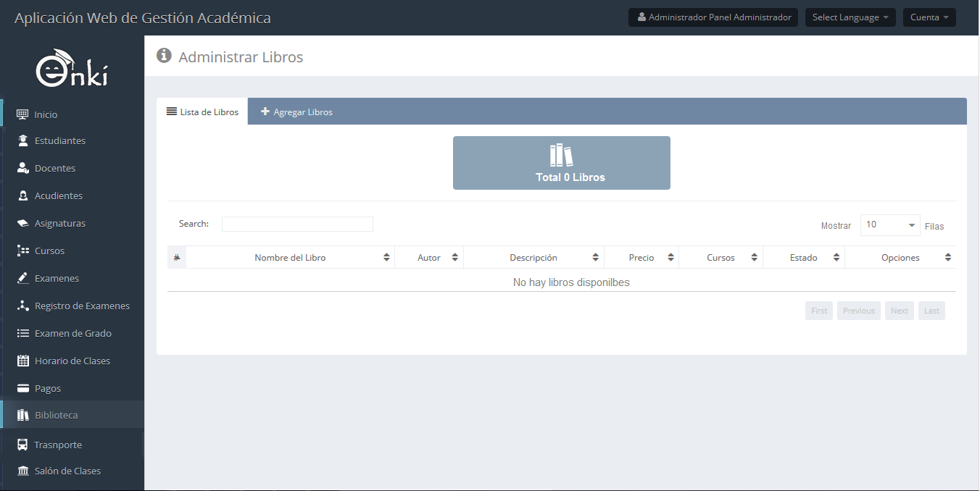The height and width of the screenshot is (491, 980).
Task: Open the Mostrar rows count dropdown
Action: pyautogui.click(x=889, y=225)
